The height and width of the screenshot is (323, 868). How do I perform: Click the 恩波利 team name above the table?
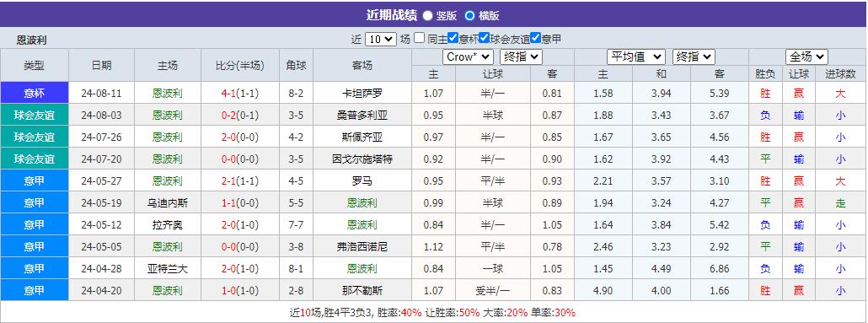(x=31, y=40)
